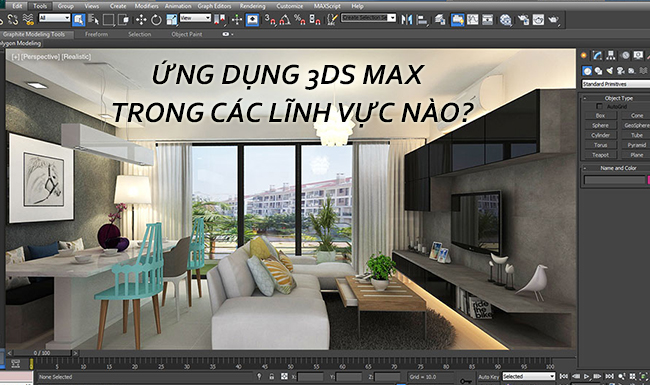Switch to the Object Paint ribbon tab
Image resolution: width=650 pixels, height=385 pixels.
(x=187, y=34)
